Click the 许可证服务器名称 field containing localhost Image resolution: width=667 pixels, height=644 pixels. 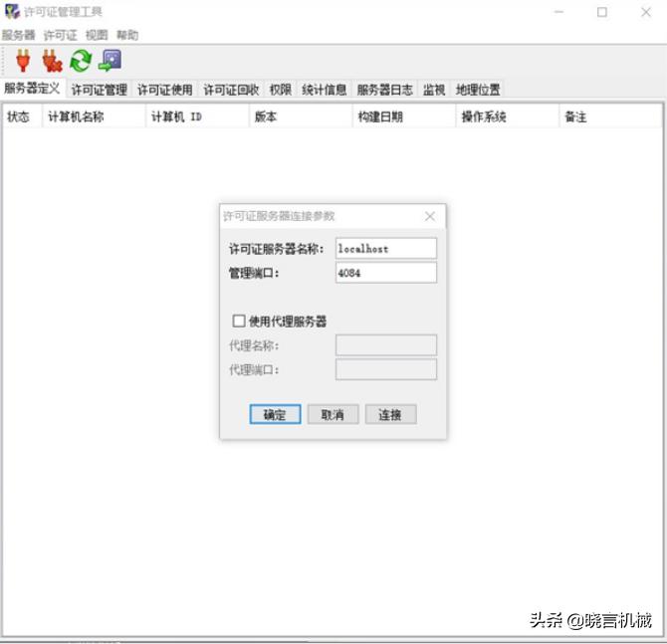386,249
